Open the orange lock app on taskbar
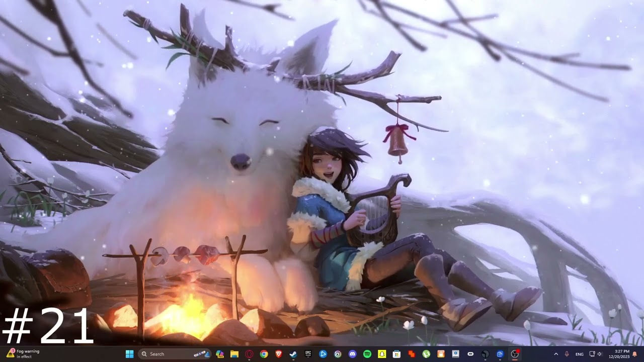This screenshot has width=644, height=362. coord(441,354)
